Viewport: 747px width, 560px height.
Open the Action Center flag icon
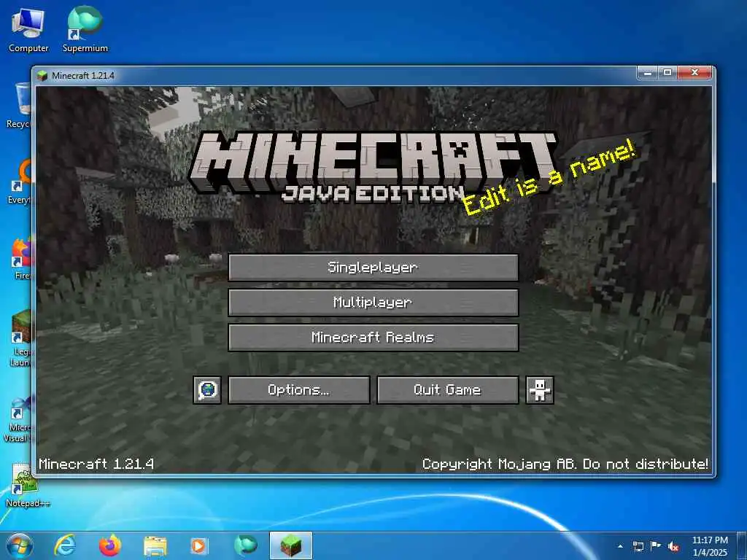[x=656, y=546]
